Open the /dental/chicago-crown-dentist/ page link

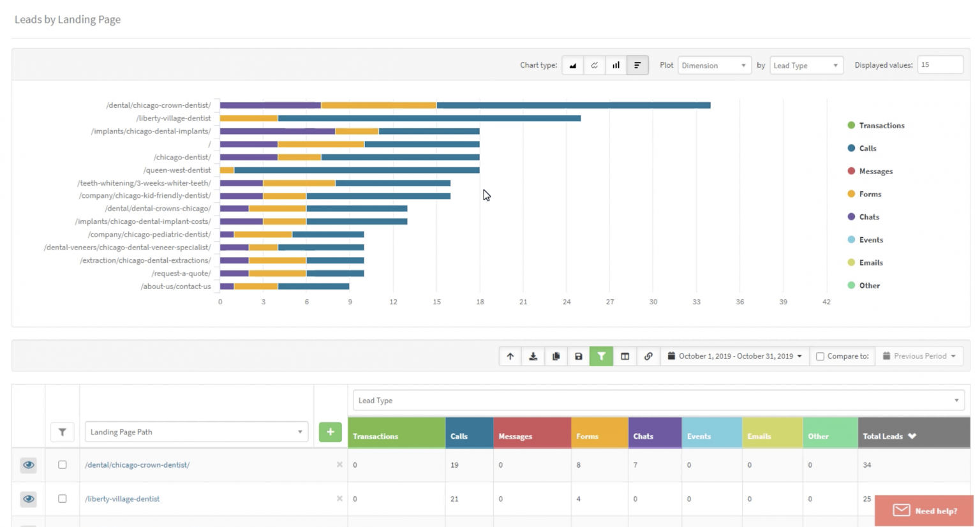point(137,464)
